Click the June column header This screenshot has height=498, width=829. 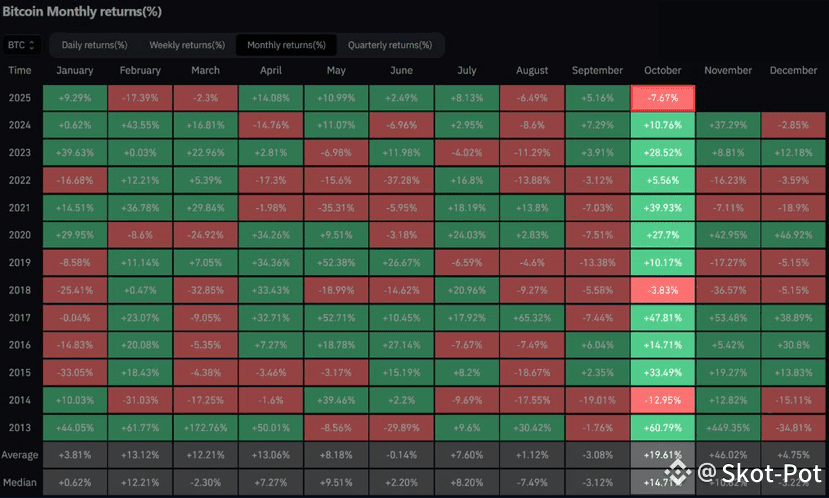coord(401,70)
